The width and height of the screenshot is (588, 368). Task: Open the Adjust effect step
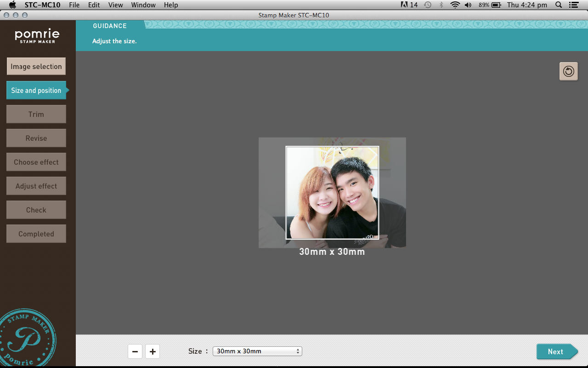pyautogui.click(x=36, y=186)
